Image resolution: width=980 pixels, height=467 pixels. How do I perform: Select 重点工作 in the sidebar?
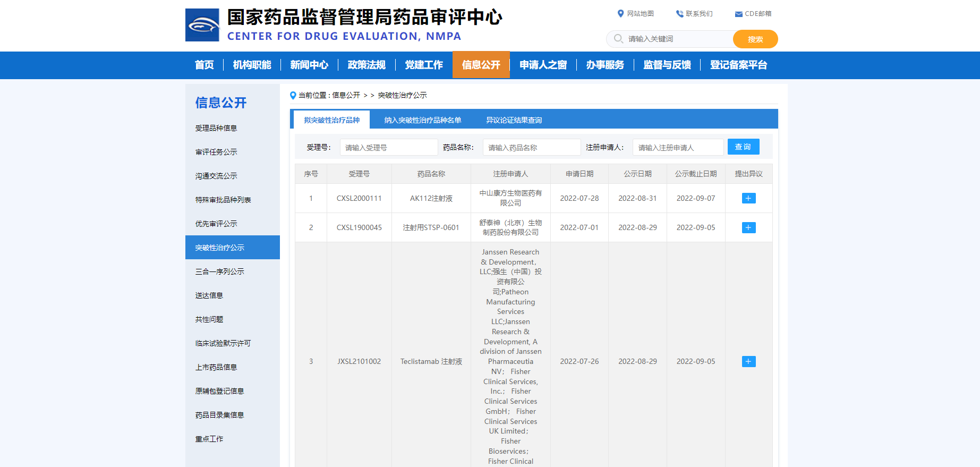click(x=233, y=439)
